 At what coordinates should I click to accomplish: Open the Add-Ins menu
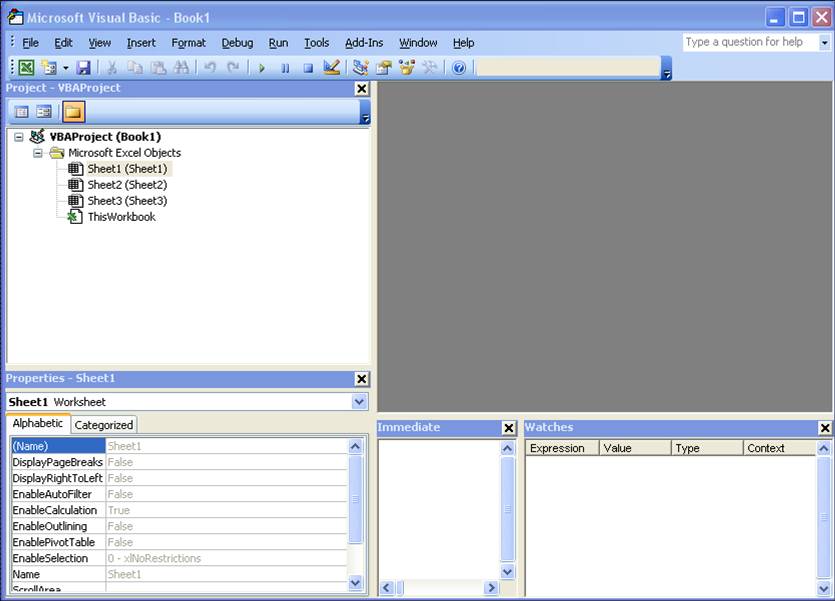click(x=364, y=43)
